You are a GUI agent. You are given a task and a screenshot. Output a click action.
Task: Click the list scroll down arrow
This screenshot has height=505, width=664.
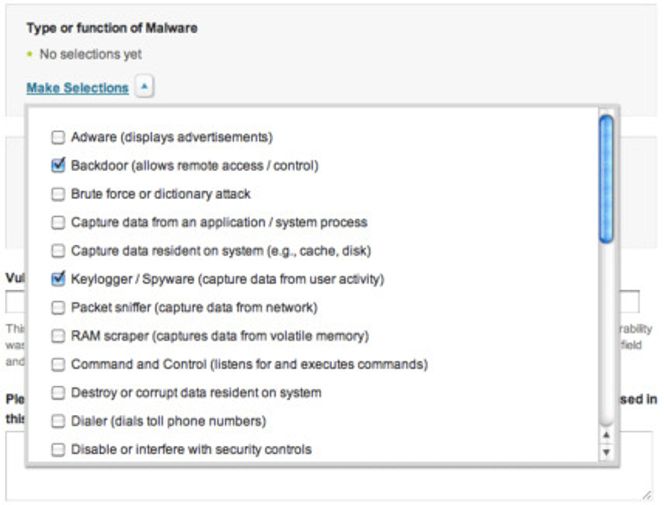pyautogui.click(x=605, y=452)
